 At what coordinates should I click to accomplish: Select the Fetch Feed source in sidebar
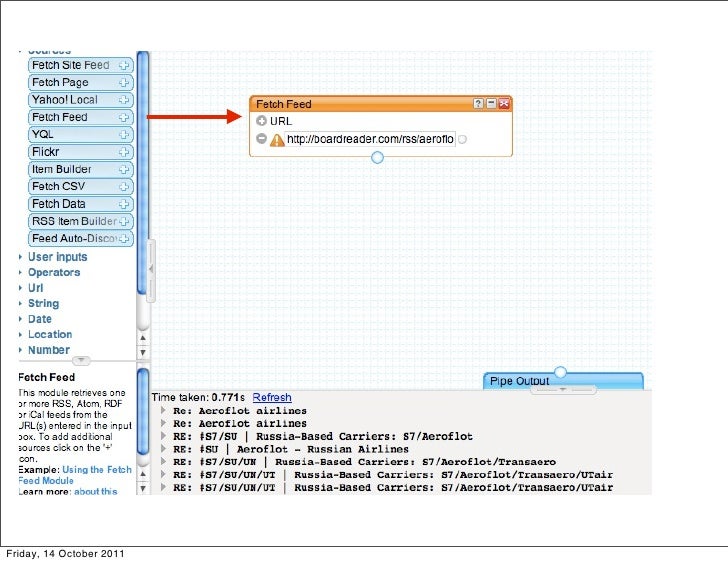point(80,117)
